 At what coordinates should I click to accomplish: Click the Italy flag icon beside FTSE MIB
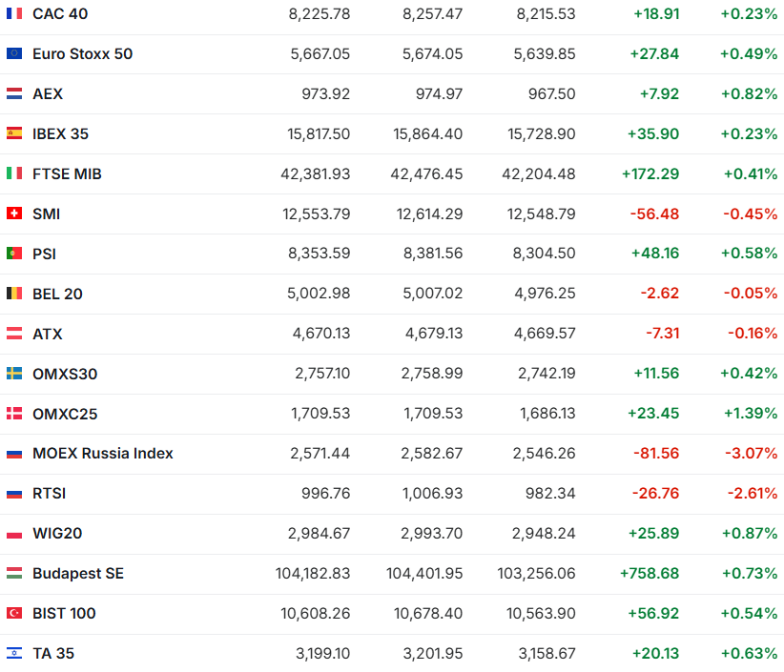tap(14, 174)
